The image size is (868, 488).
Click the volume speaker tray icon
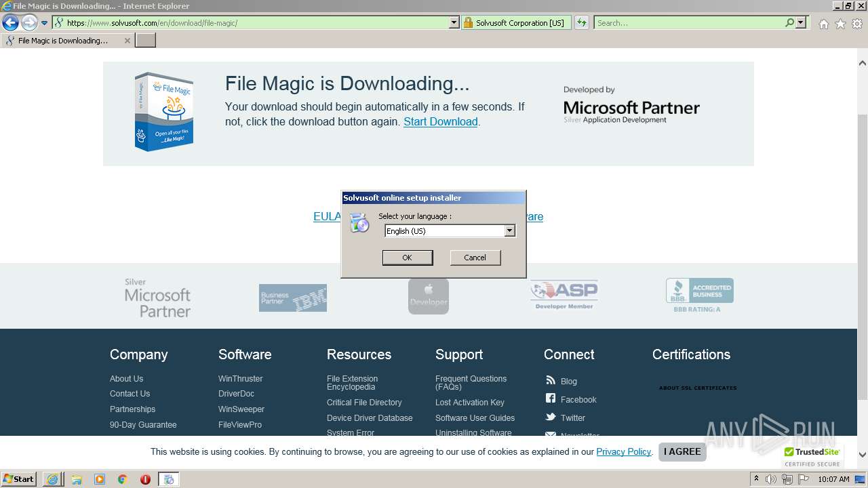[771, 479]
